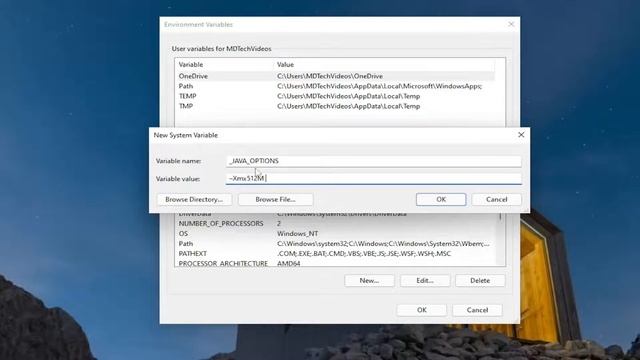Select the PATHEXT system variable row

336,253
